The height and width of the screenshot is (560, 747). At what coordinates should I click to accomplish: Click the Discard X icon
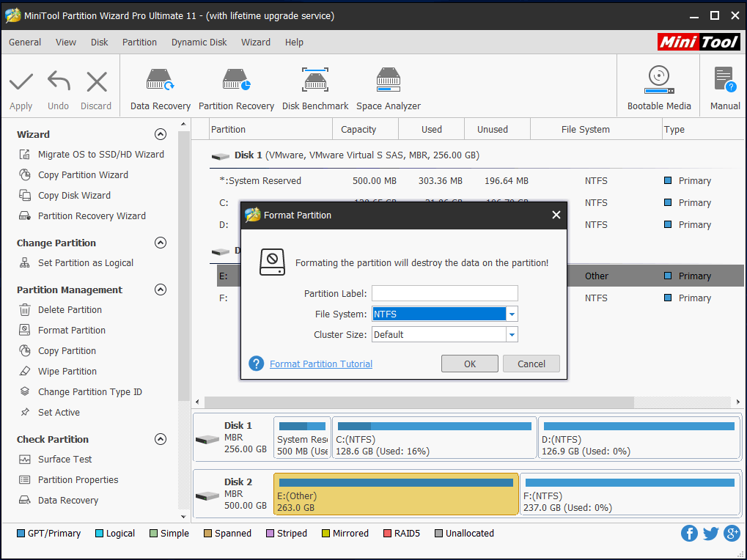tap(97, 81)
